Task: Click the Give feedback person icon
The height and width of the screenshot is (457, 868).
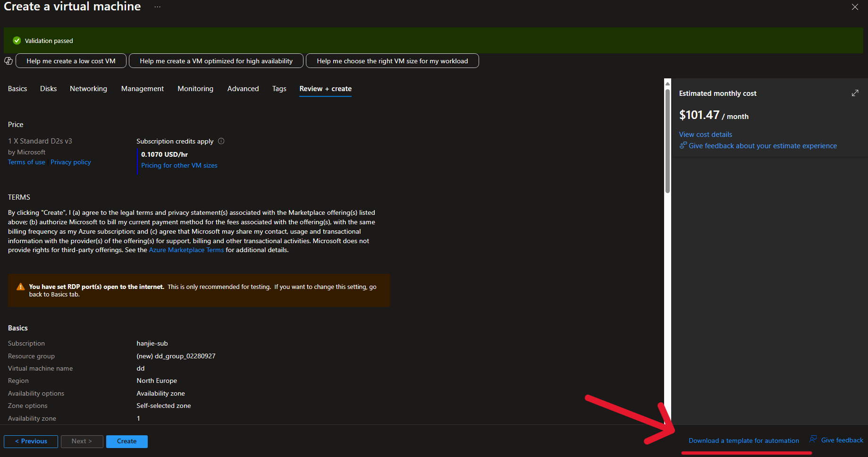Action: [813, 440]
